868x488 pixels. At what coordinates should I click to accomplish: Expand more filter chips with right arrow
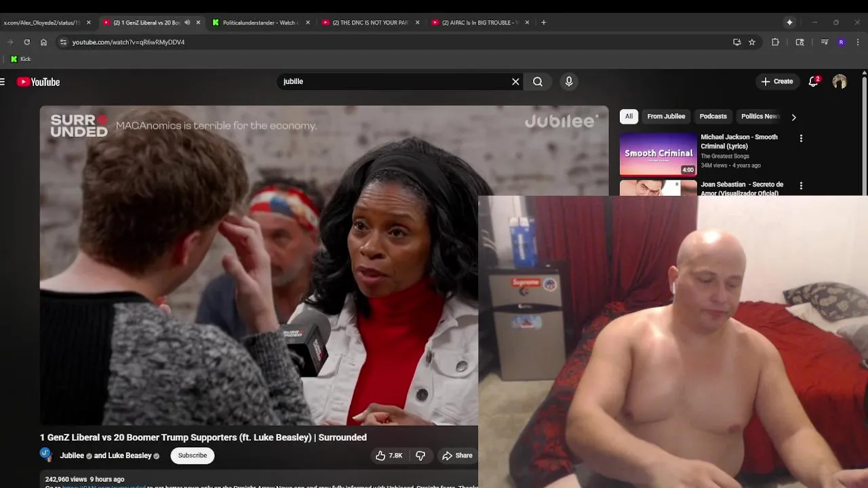[793, 117]
